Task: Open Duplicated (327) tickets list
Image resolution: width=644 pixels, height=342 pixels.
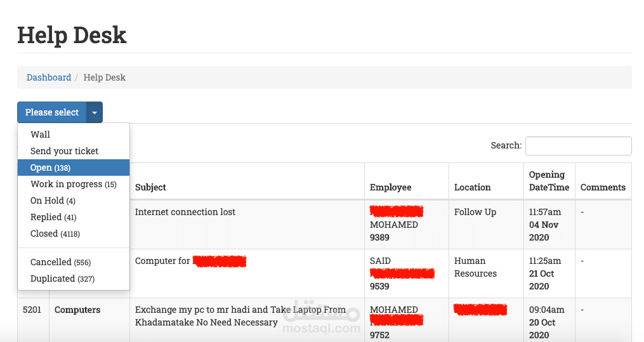Action: 62,279
